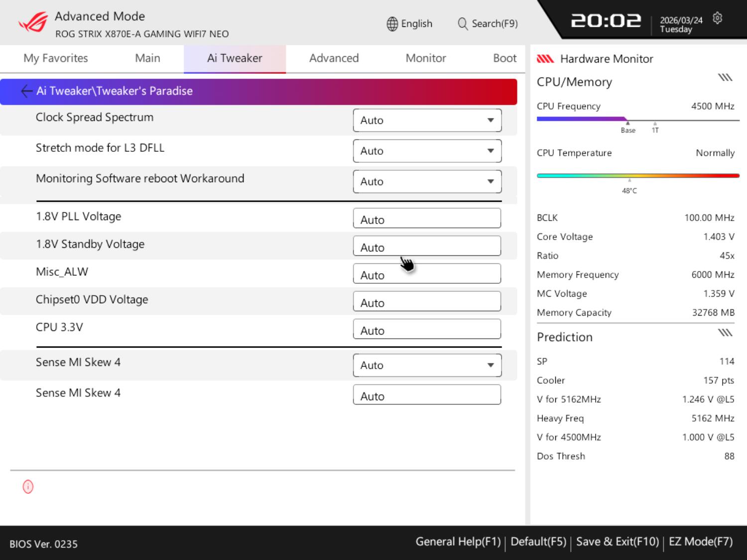
Task: Switch to the Advanced tab
Action: 334,58
